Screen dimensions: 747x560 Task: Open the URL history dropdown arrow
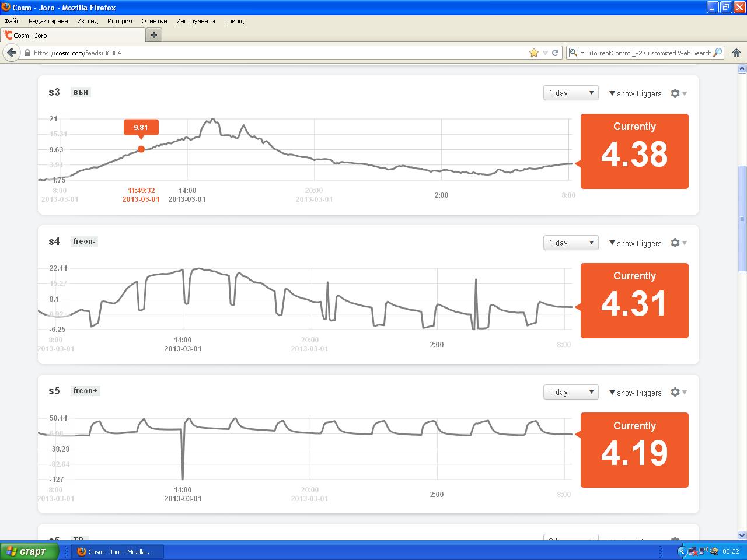(545, 52)
